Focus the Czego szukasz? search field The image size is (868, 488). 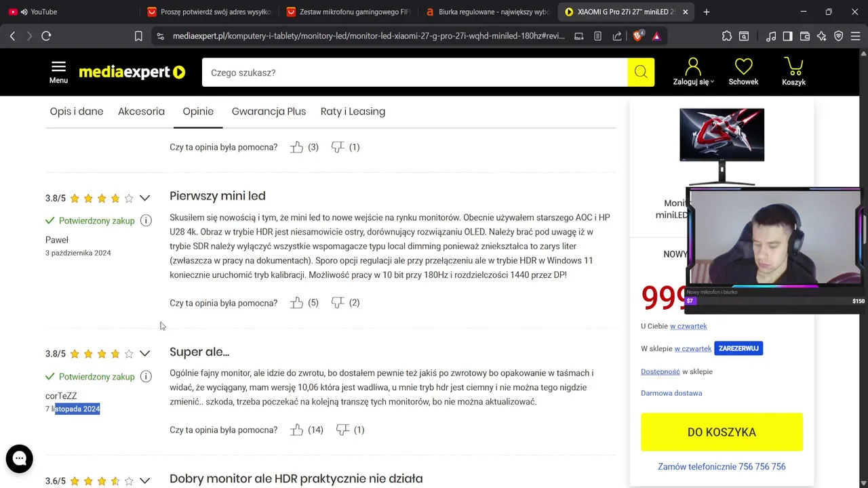pos(414,72)
